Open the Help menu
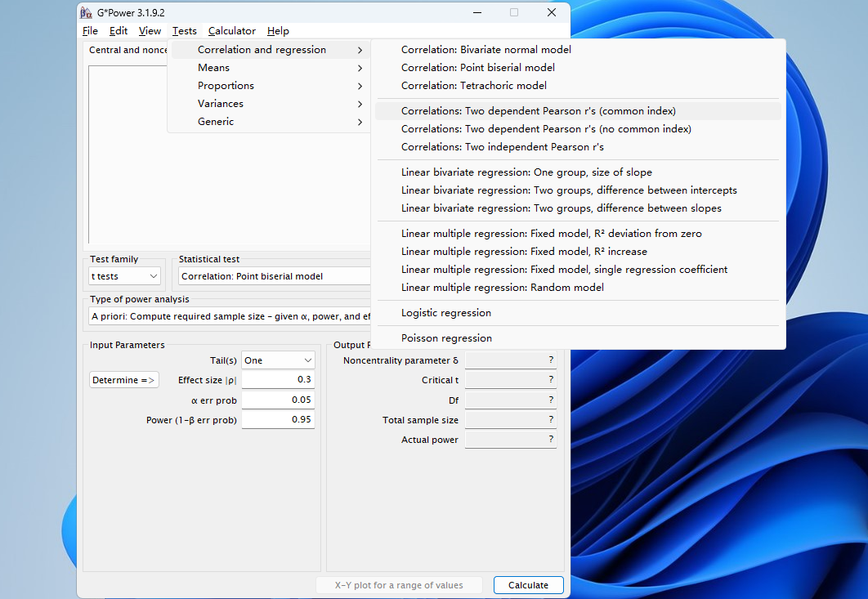The width and height of the screenshot is (868, 599). (x=278, y=31)
